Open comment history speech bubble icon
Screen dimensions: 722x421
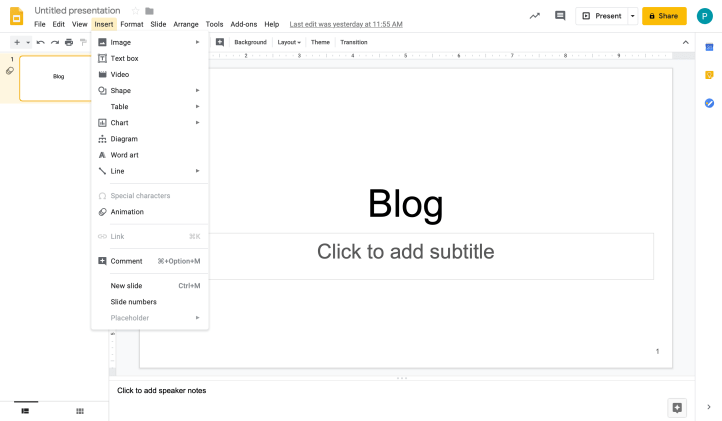(560, 16)
